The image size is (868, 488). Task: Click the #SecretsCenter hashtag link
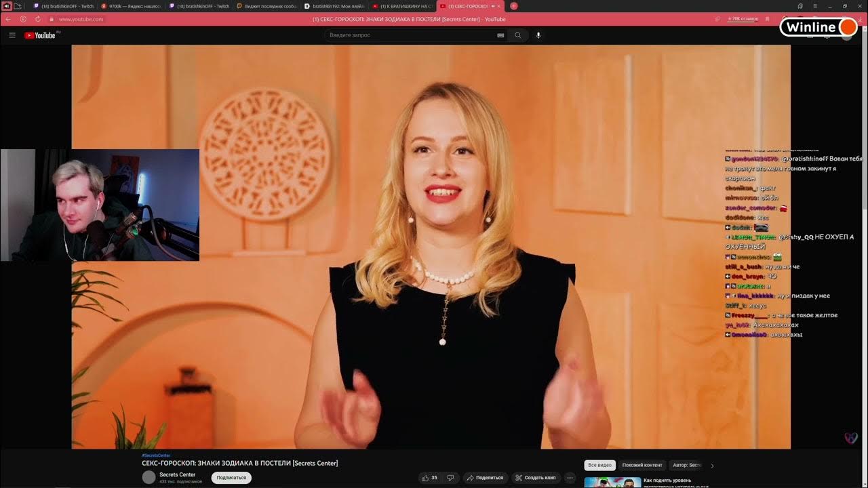coord(156,455)
